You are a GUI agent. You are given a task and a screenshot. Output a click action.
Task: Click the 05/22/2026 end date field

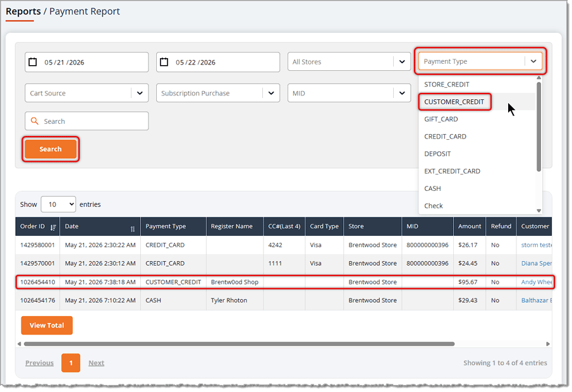coord(218,62)
